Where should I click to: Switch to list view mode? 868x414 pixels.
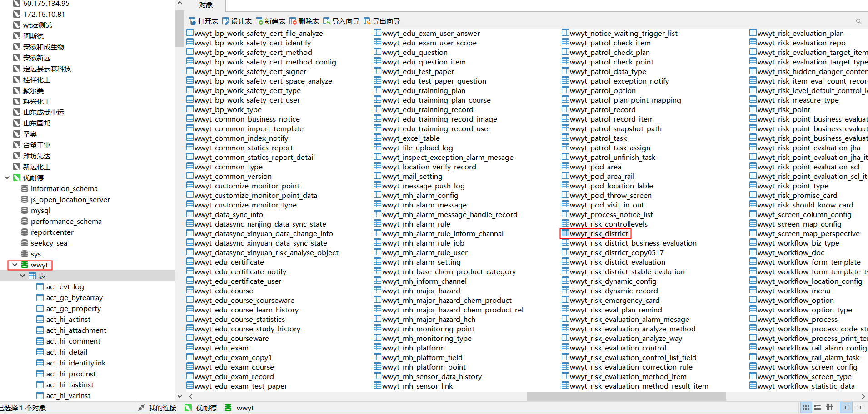(x=818, y=408)
